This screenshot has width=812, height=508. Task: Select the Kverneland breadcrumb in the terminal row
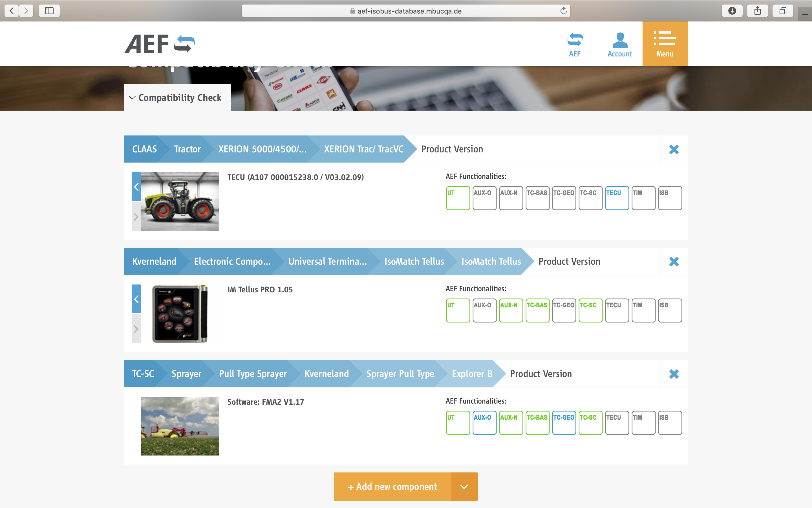(154, 261)
